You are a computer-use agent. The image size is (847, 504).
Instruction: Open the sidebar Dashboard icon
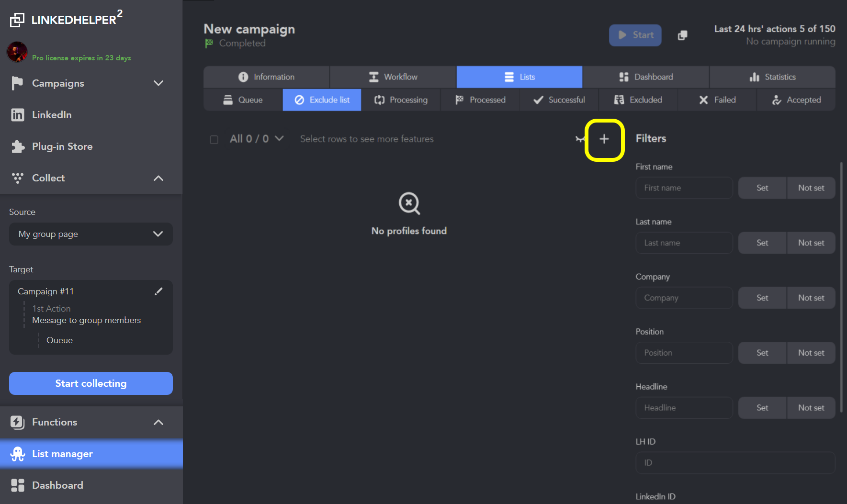(x=18, y=485)
